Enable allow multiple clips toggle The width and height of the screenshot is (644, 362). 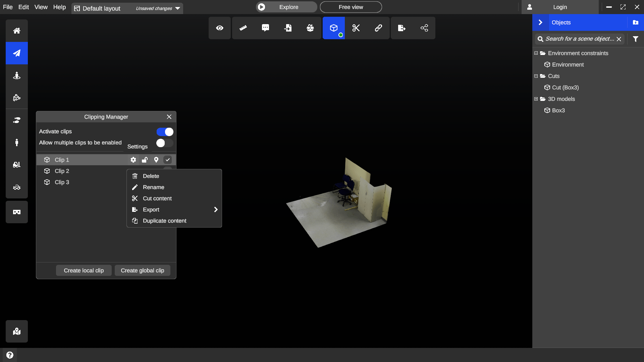click(x=165, y=143)
